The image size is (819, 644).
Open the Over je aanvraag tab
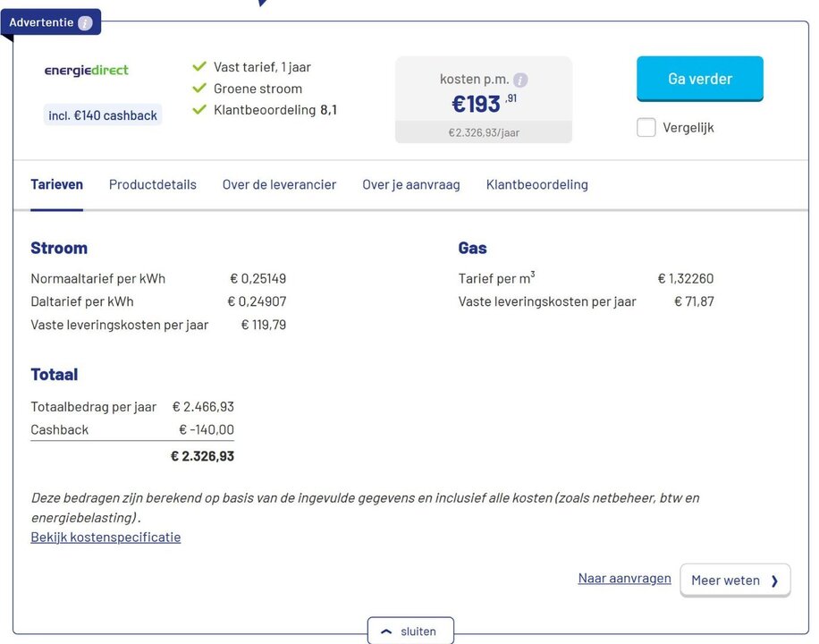tap(410, 184)
